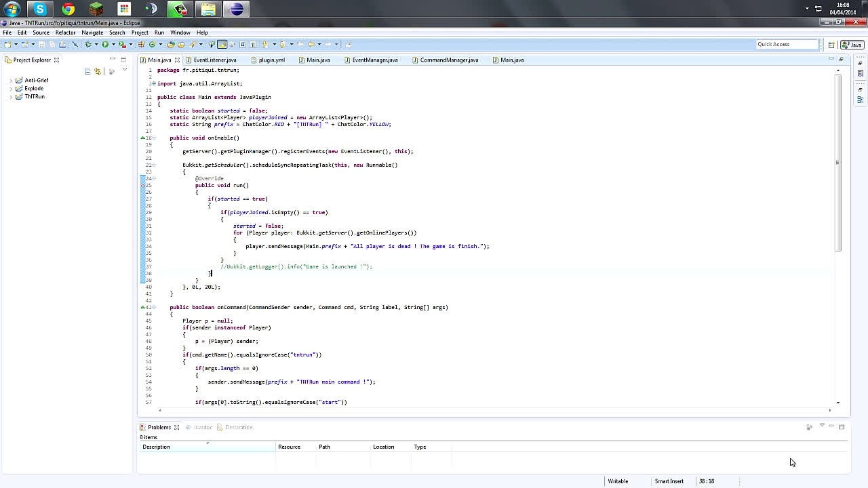Start debugging with the Debug bug icon
This screenshot has width=868, height=488.
[x=88, y=44]
